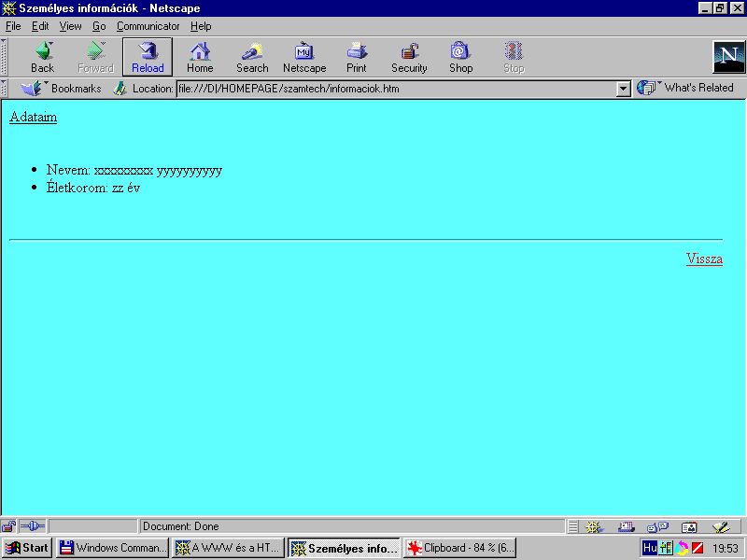Open the Communicator menu
This screenshot has width=747, height=560.
pos(148,26)
